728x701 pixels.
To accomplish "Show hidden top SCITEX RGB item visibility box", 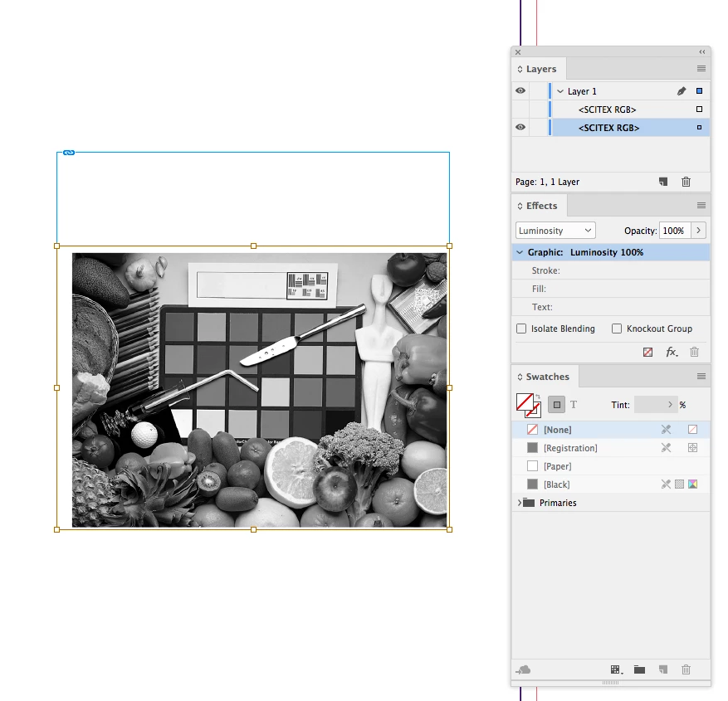I will pyautogui.click(x=520, y=110).
